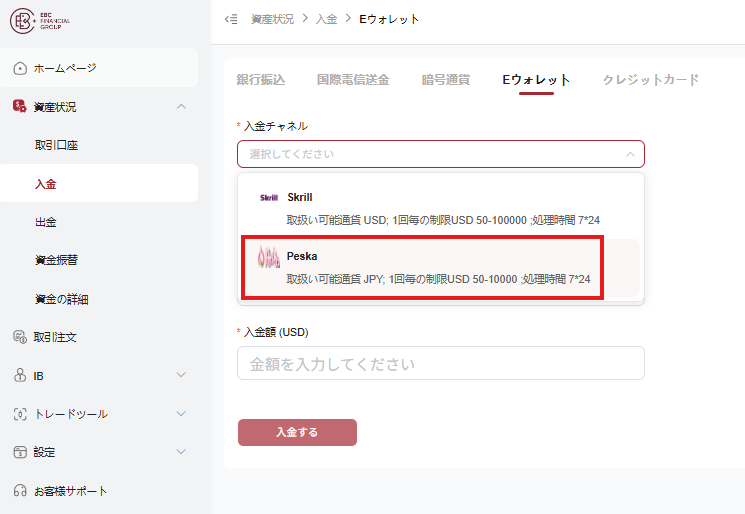Click the 取引注文 icon in sidebar
This screenshot has height=514, width=745.
20,337
